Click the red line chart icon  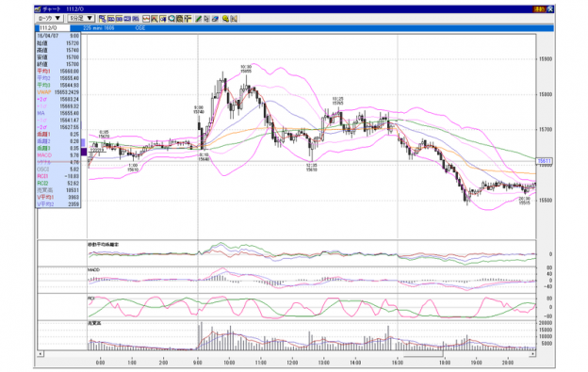tap(146, 18)
